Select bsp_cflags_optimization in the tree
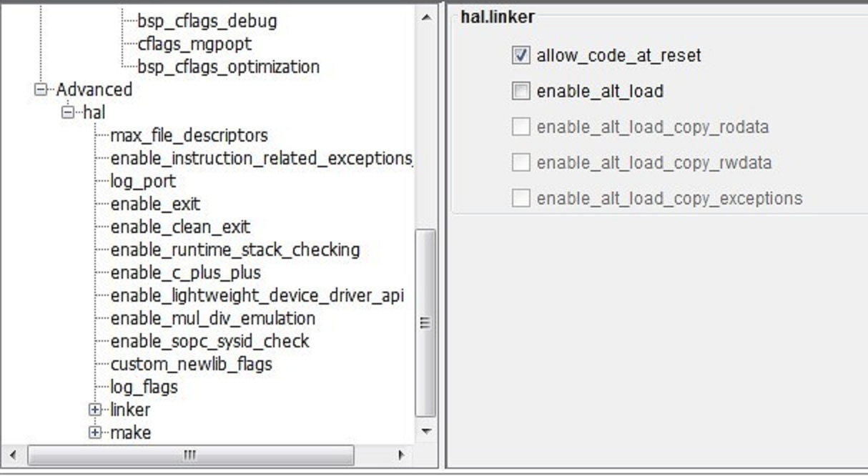Screen dimensions: 868x476 tap(228, 67)
